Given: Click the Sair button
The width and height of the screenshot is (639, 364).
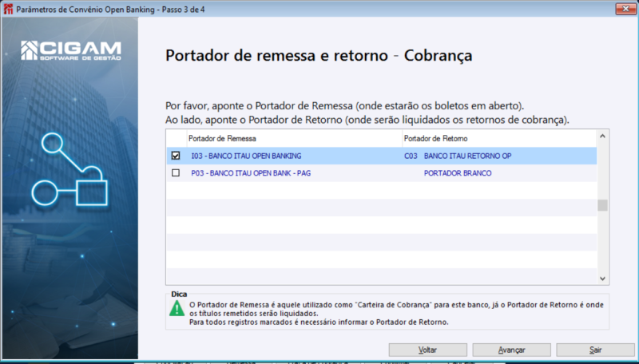Looking at the screenshot, I should [x=595, y=350].
